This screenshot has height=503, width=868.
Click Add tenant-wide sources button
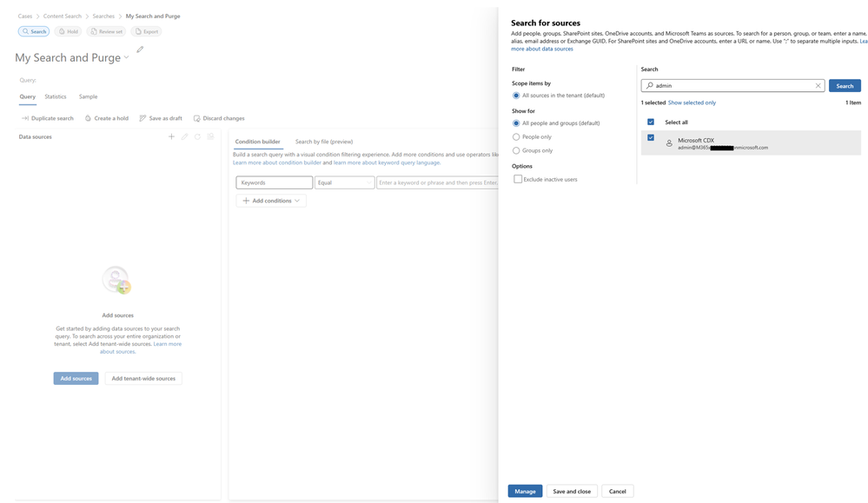pos(143,379)
